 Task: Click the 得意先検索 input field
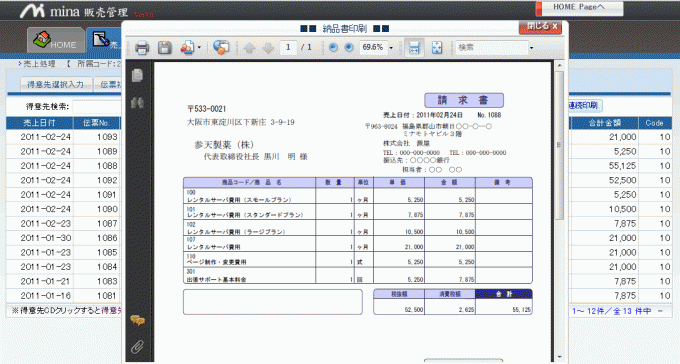click(97, 106)
